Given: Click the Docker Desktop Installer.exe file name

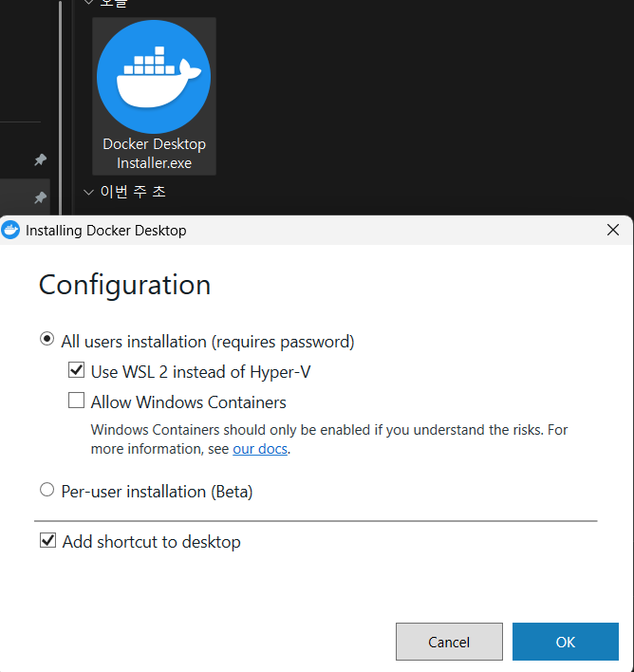Looking at the screenshot, I should (154, 154).
